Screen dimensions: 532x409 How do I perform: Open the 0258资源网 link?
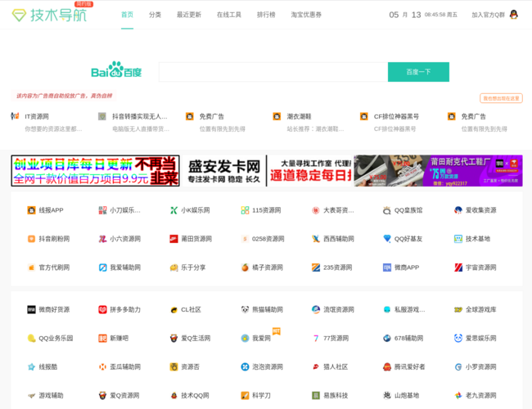tap(268, 239)
